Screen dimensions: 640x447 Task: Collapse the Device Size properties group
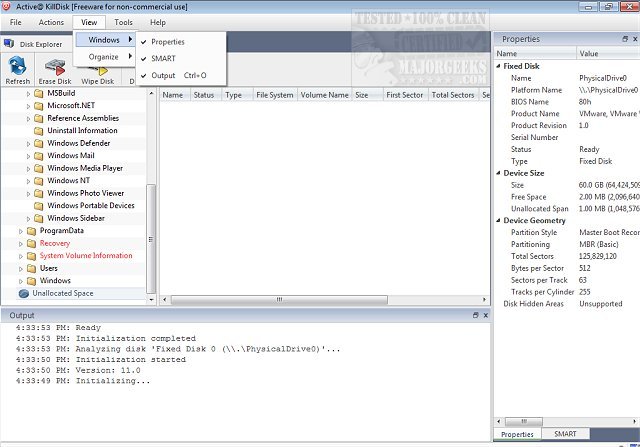(x=498, y=173)
